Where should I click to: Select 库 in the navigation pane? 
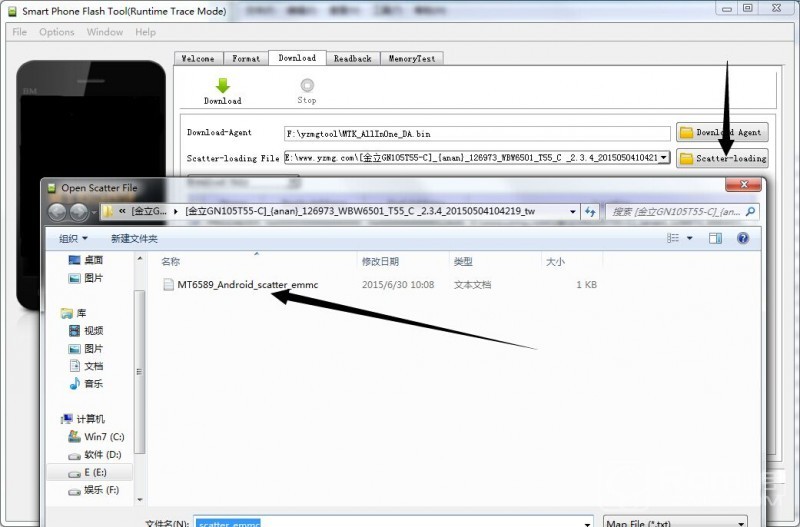tap(73, 313)
